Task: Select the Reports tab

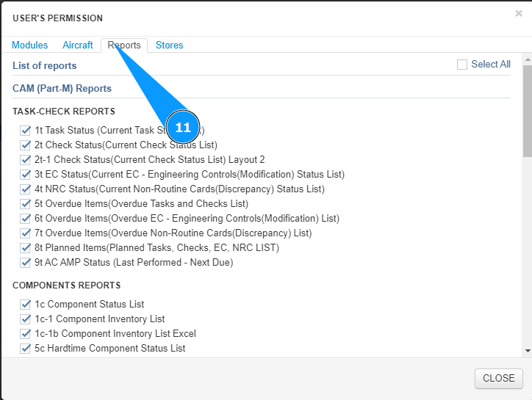Action: pos(124,46)
